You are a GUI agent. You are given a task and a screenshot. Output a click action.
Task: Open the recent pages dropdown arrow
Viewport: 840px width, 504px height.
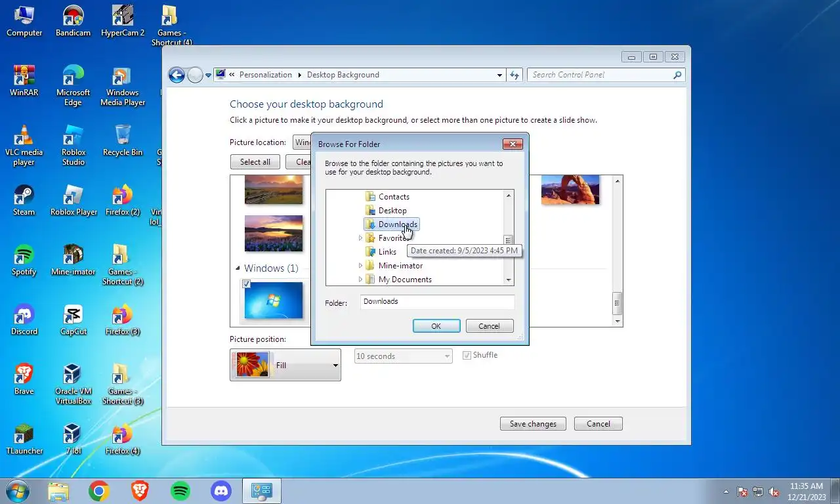tap(208, 75)
